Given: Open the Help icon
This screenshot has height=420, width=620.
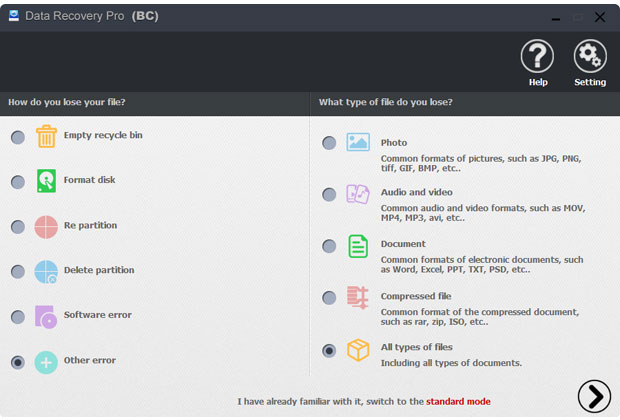Looking at the screenshot, I should pos(537,56).
